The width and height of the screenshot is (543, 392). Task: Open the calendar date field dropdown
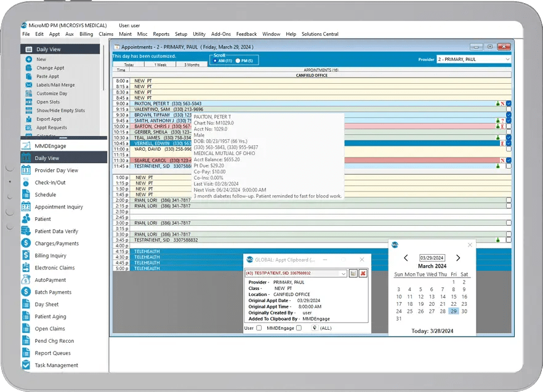point(433,258)
